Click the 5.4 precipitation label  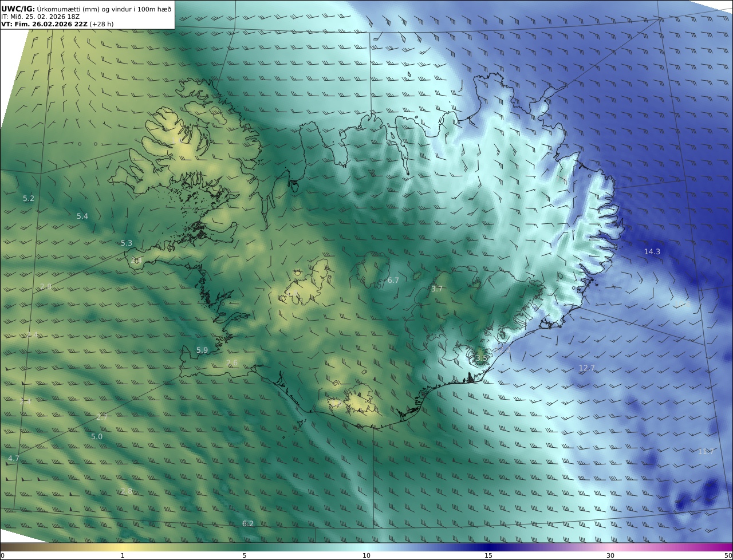click(82, 216)
